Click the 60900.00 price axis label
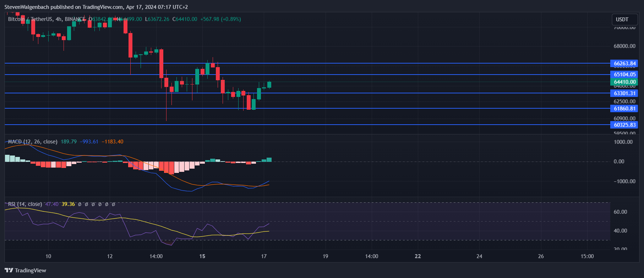The image size is (644, 278). 624,119
